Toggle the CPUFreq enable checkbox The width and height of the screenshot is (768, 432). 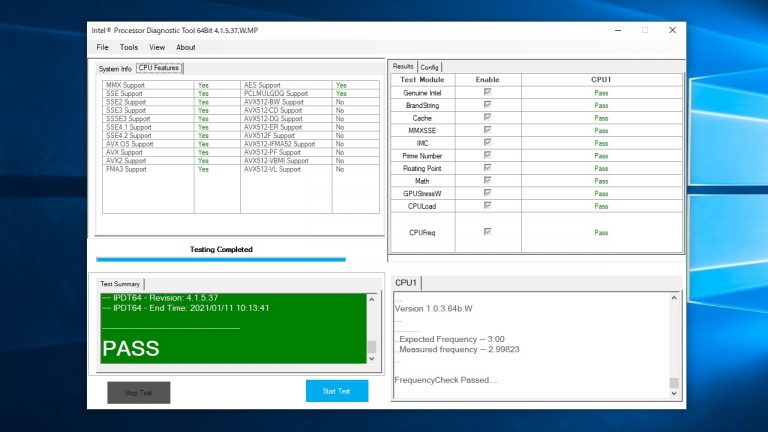tap(487, 232)
